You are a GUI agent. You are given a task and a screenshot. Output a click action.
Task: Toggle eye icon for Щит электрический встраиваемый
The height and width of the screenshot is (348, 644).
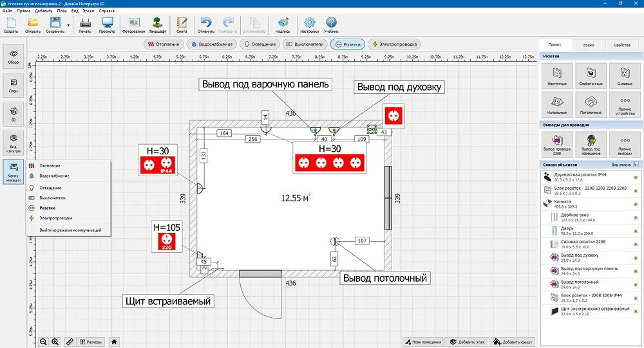point(635,311)
